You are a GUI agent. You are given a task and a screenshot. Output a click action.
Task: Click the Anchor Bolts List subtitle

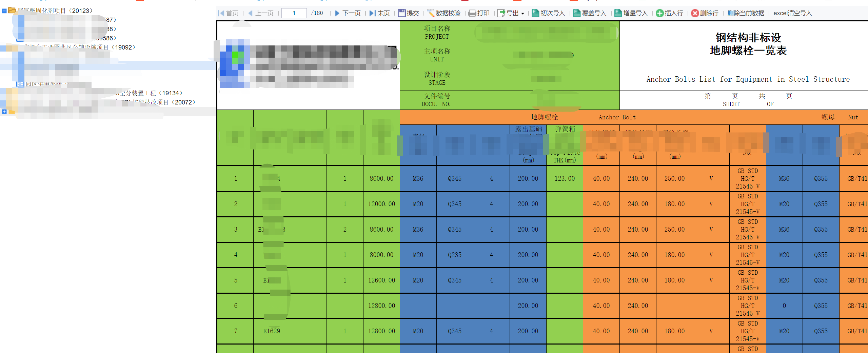748,79
